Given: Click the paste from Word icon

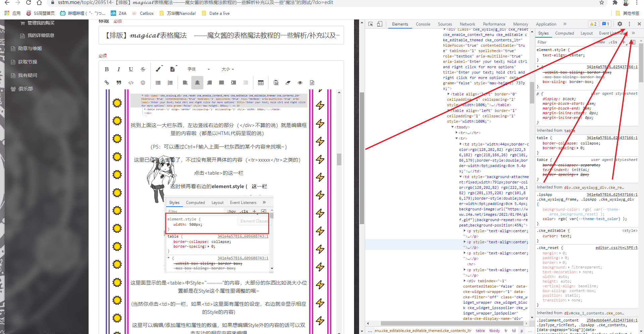Looking at the screenshot, I should [276, 83].
